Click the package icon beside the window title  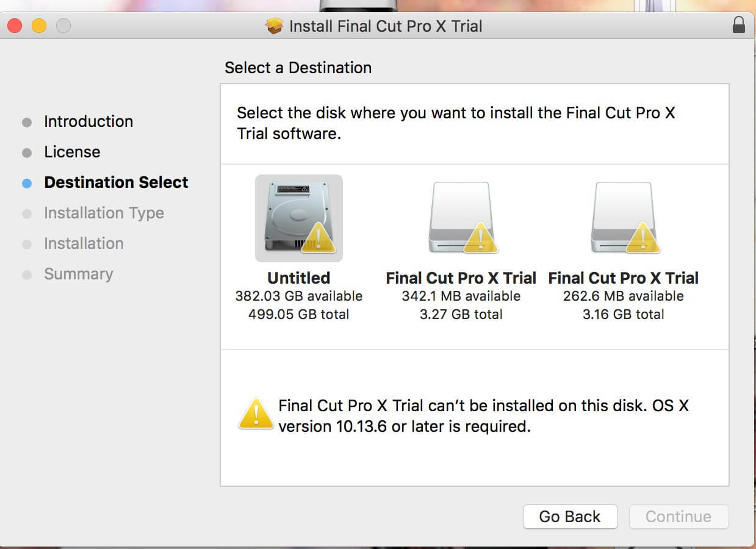coord(275,26)
